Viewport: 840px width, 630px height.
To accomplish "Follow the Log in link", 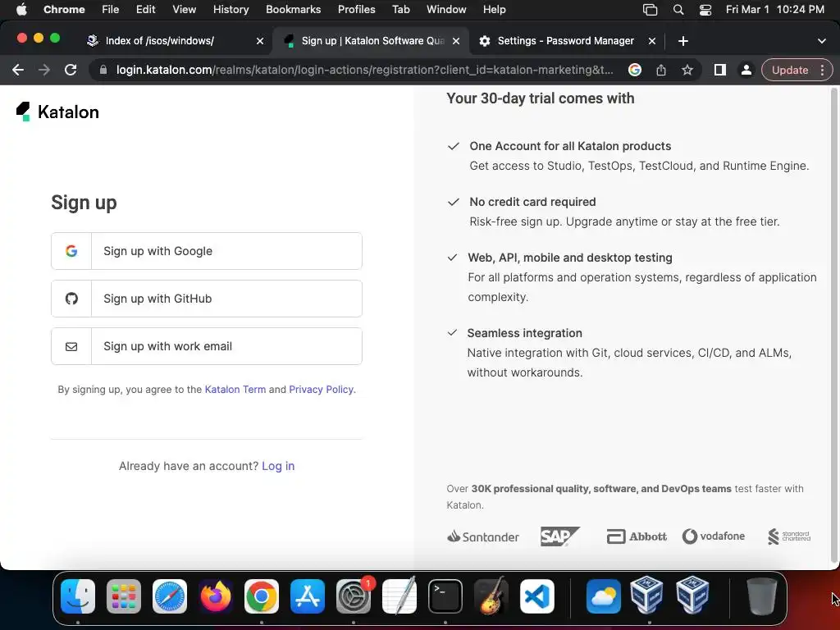I will (278, 466).
